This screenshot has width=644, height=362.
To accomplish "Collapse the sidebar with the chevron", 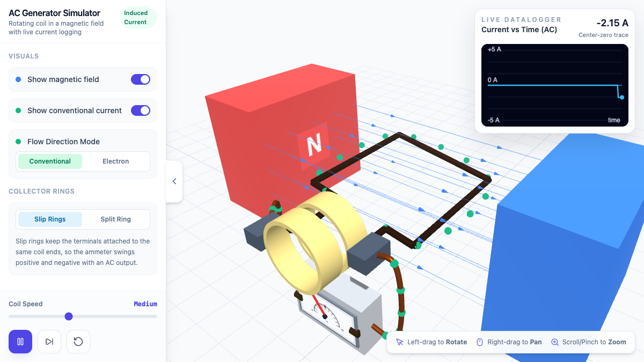I will (174, 181).
